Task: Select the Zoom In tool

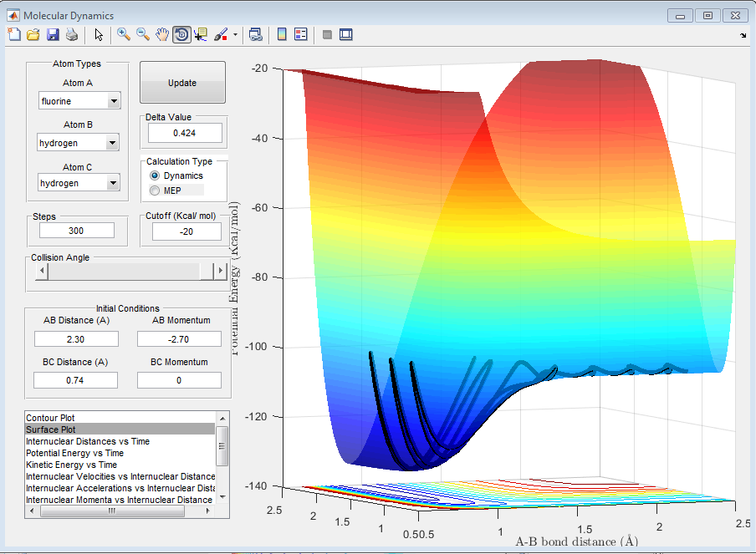Action: 124,34
